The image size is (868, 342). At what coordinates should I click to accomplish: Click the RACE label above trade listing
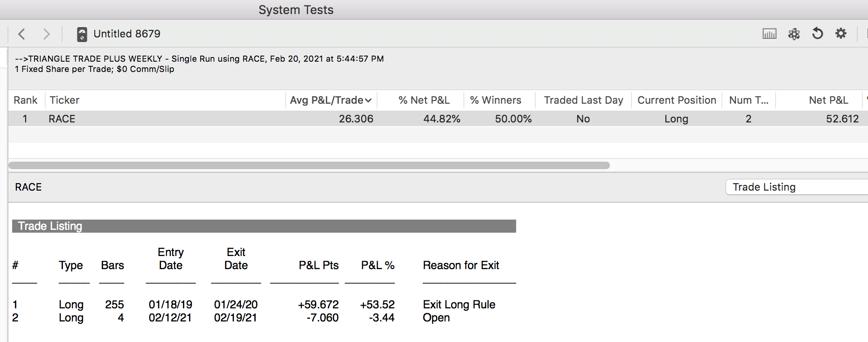click(28, 187)
